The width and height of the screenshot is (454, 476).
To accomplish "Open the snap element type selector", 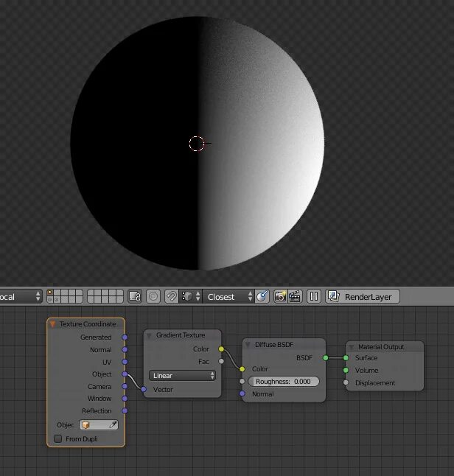I will 191,297.
